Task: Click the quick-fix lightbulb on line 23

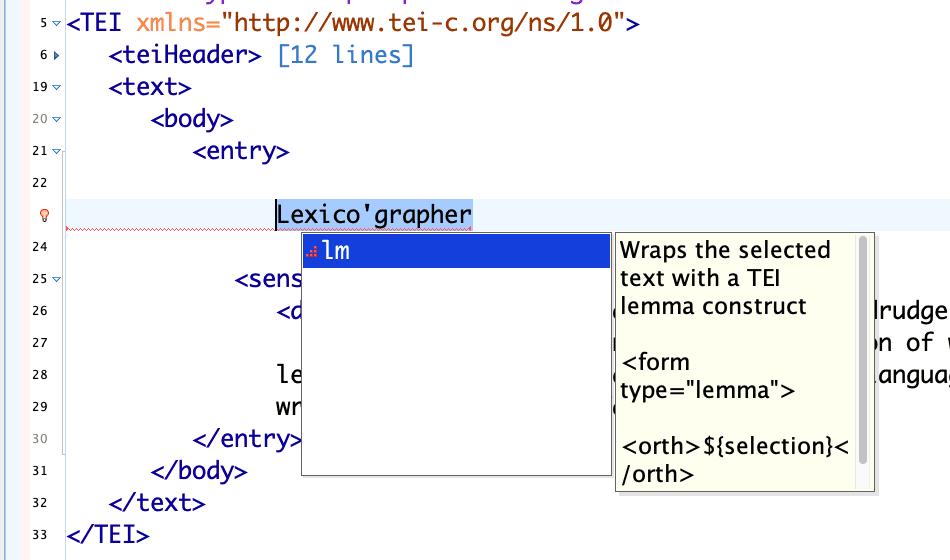Action: 44,215
